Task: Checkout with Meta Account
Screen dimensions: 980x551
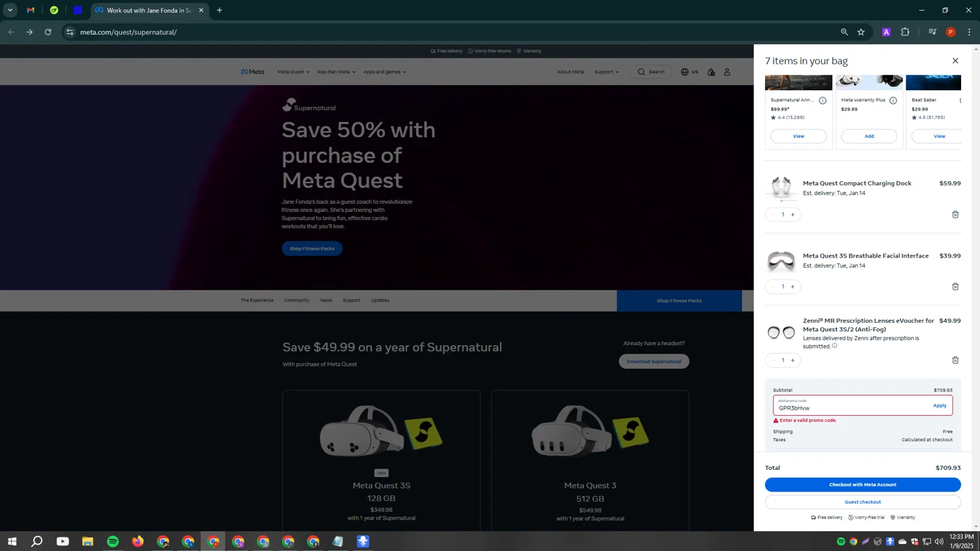Action: [862, 484]
